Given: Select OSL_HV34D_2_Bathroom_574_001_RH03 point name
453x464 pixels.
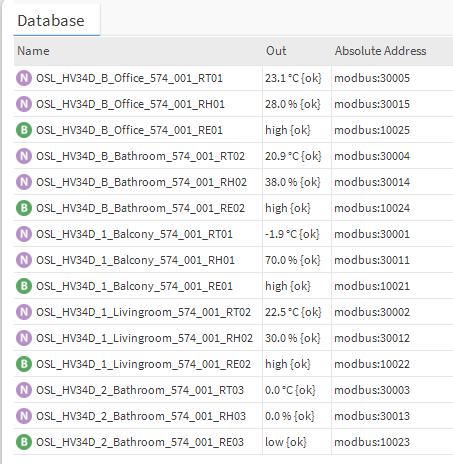Looking at the screenshot, I should coord(141,416).
